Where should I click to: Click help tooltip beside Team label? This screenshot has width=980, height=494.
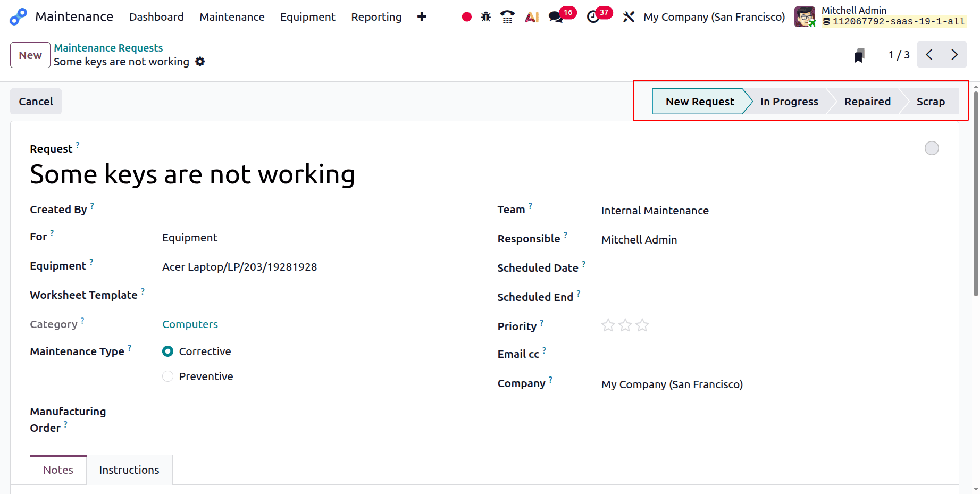[x=530, y=205]
